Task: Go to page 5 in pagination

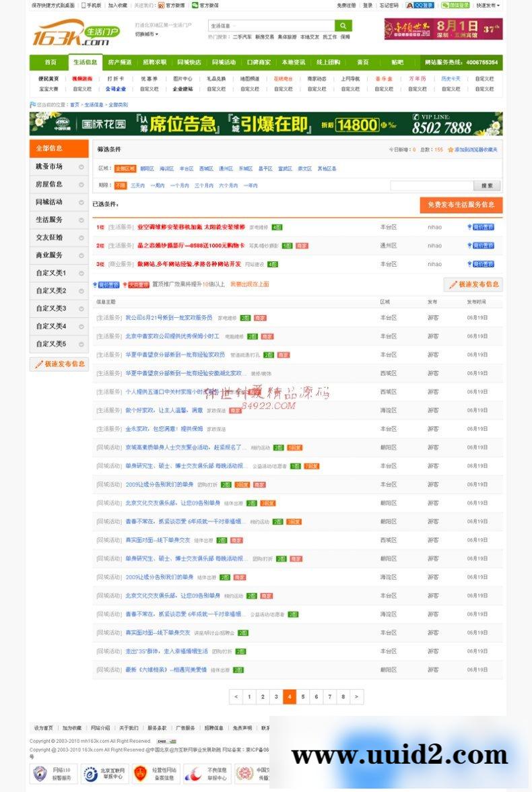Action: [302, 696]
